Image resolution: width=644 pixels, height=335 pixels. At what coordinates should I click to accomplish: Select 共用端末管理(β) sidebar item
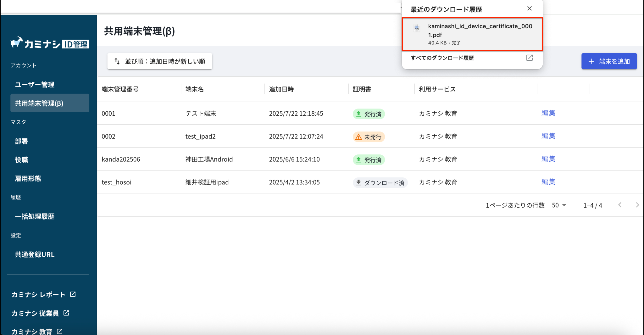(x=50, y=103)
